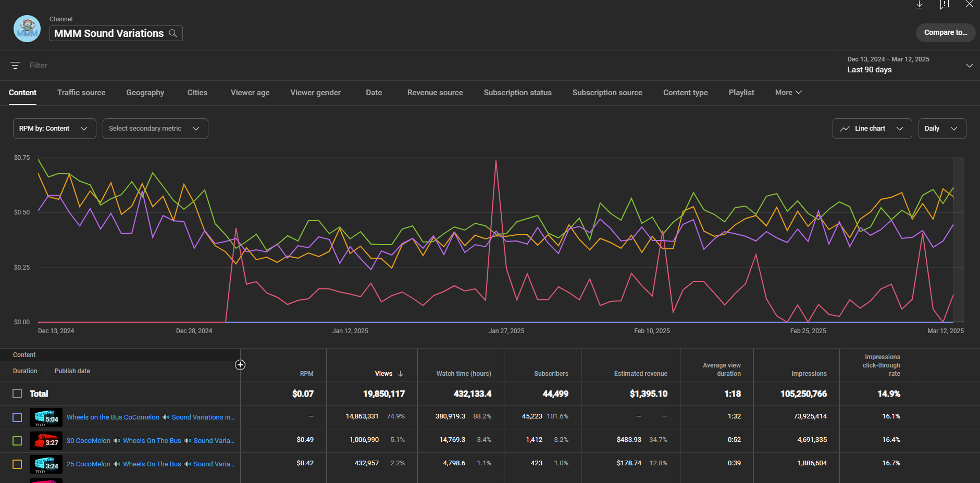Toggle checkbox for 30 CocoMelon video row
The image size is (980, 483).
coord(17,441)
